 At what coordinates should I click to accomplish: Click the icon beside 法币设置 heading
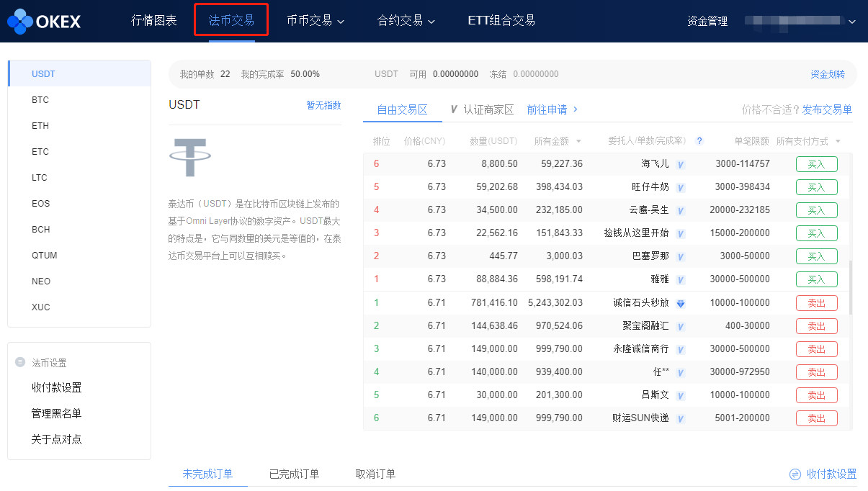[x=20, y=362]
